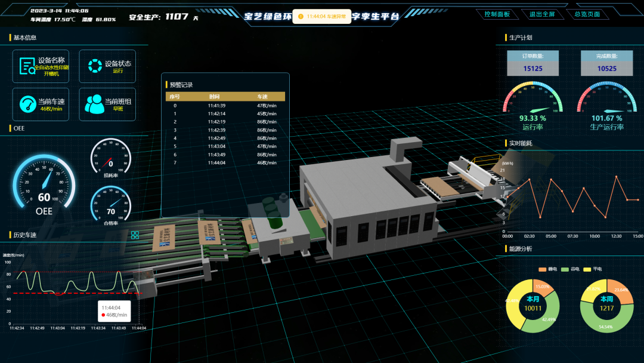This screenshot has height=363, width=644.
Task: Click the grid icon beside 历史车速
Action: 135,235
